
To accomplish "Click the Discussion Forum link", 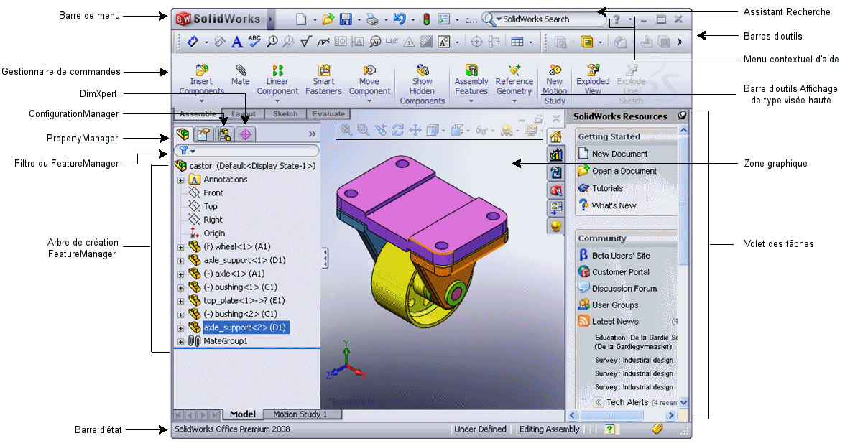I will 624,289.
